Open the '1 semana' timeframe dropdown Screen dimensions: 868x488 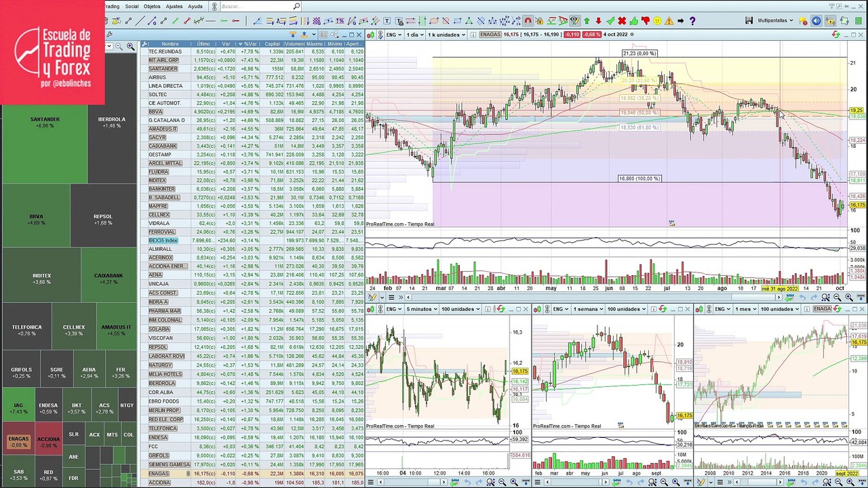(587, 309)
